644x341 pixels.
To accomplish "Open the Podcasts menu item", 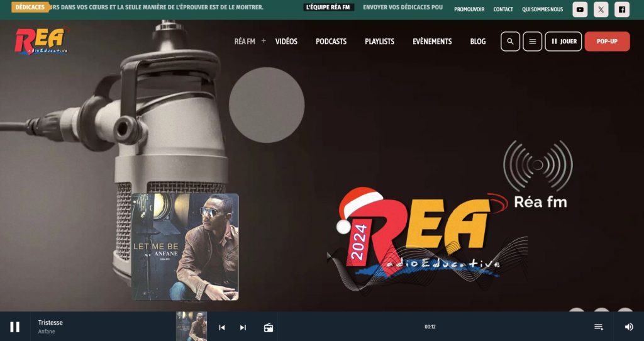I will click(331, 42).
